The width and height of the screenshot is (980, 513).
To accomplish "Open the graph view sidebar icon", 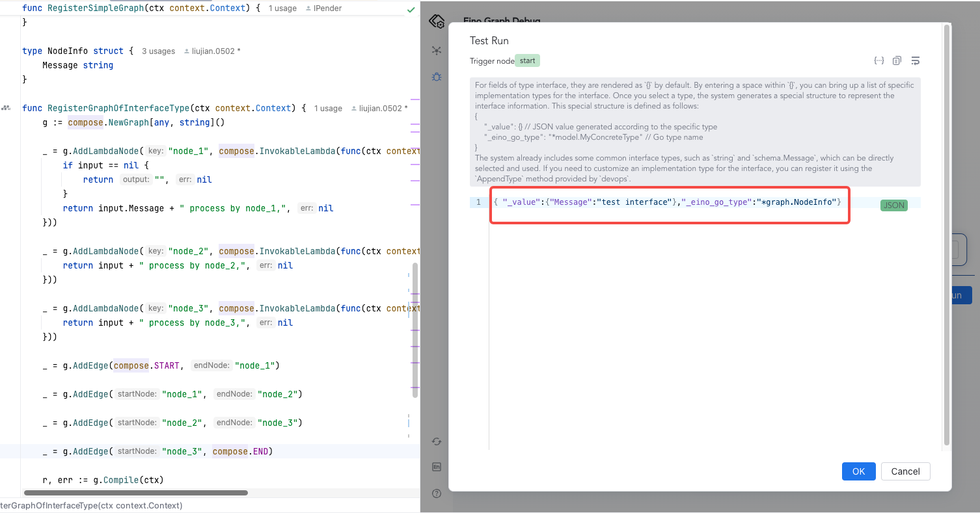I will (437, 51).
